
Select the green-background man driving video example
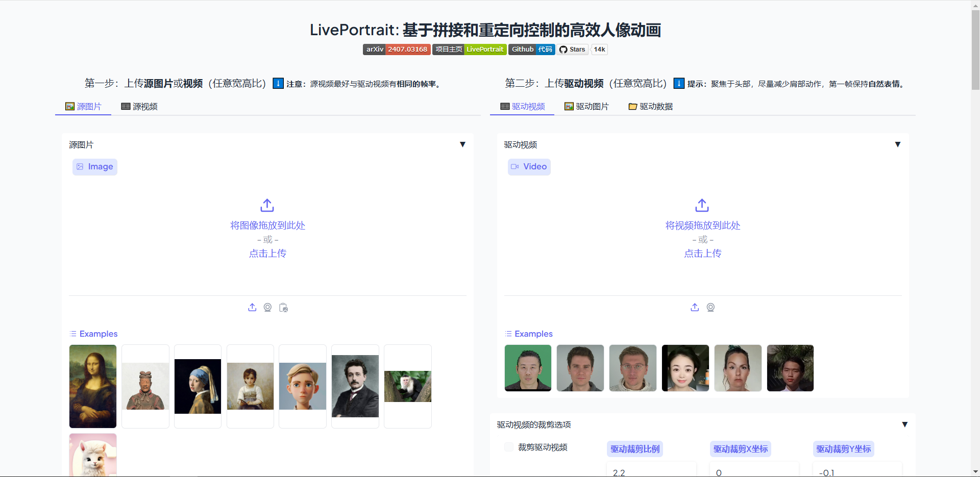[x=528, y=368]
